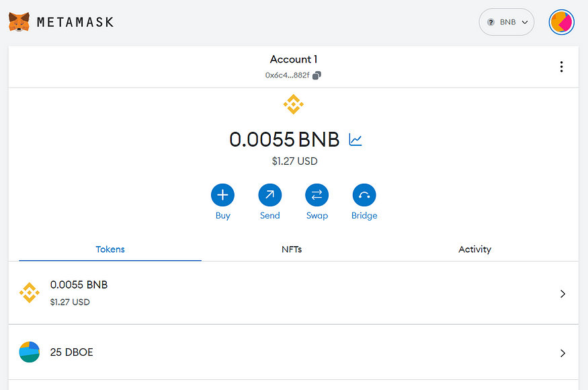Click the Send arrow button
This screenshot has height=390, width=588.
tap(270, 195)
